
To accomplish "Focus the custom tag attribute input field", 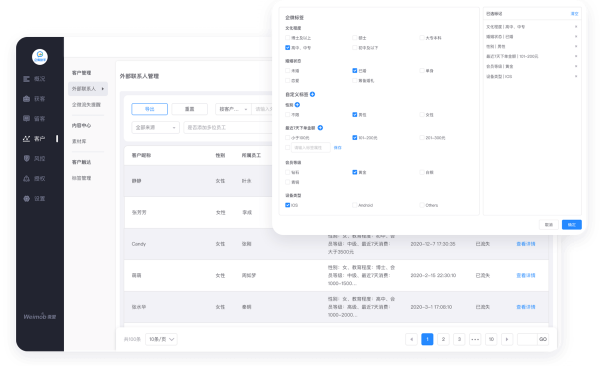I will 310,147.
